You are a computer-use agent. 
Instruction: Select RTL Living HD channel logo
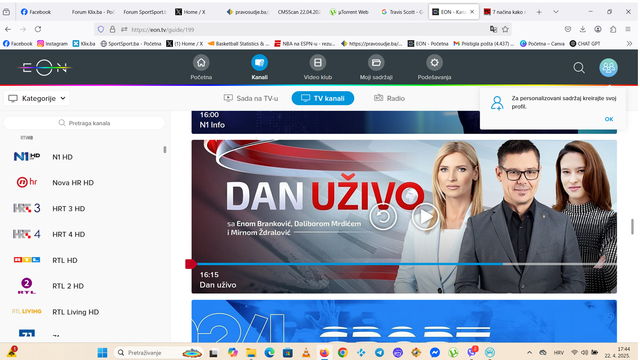[x=27, y=311]
